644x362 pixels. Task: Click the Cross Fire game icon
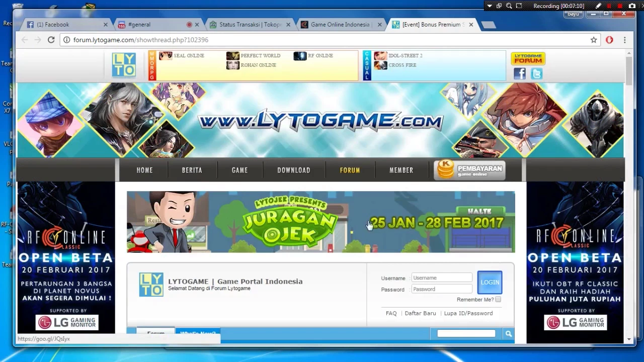pos(380,65)
